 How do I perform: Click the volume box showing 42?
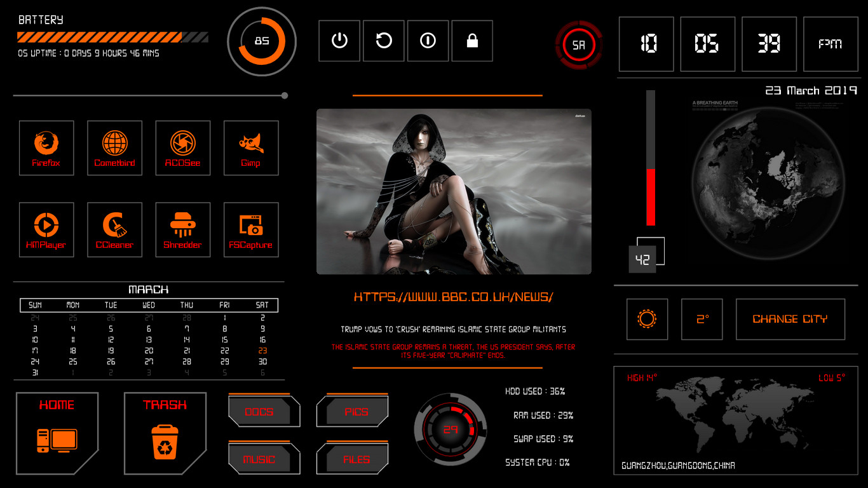click(x=642, y=260)
